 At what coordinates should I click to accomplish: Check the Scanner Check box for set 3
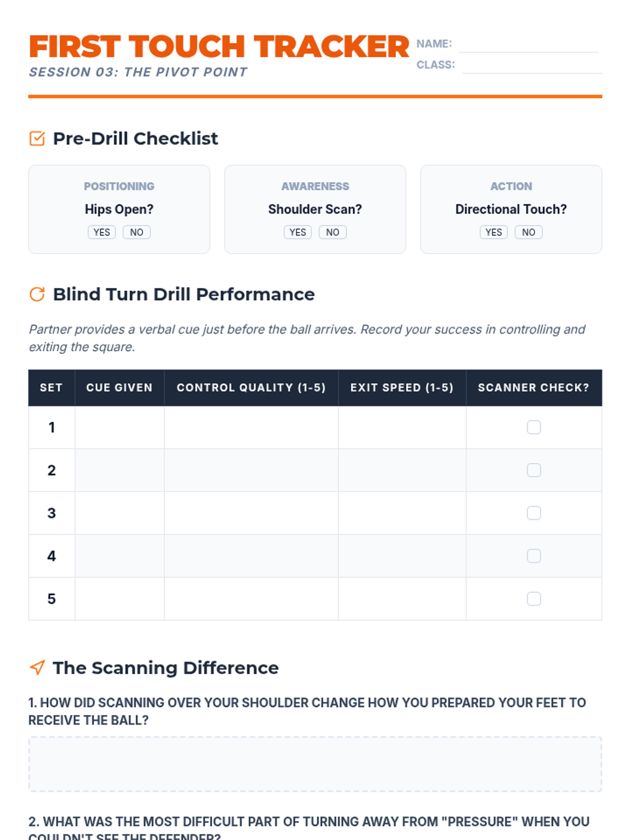534,513
